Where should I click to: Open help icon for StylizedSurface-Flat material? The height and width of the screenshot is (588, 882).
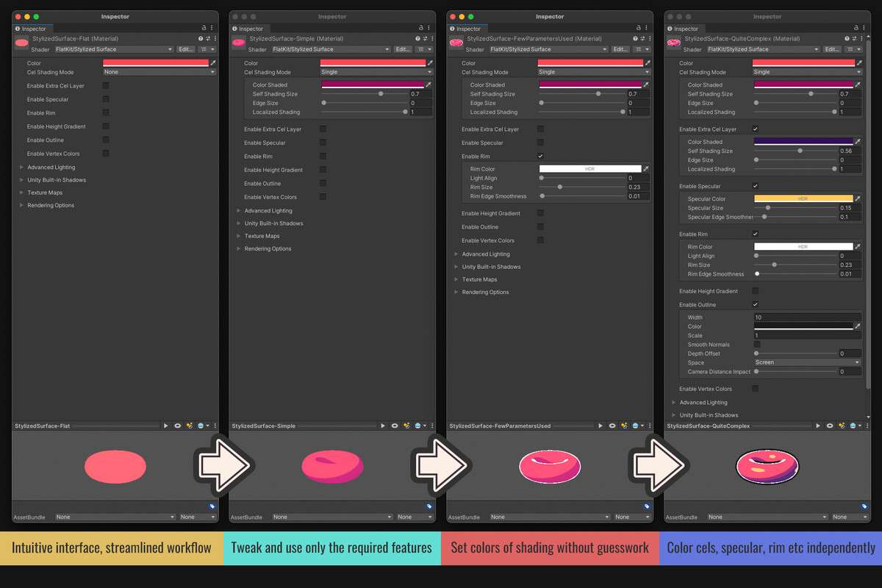(200, 38)
